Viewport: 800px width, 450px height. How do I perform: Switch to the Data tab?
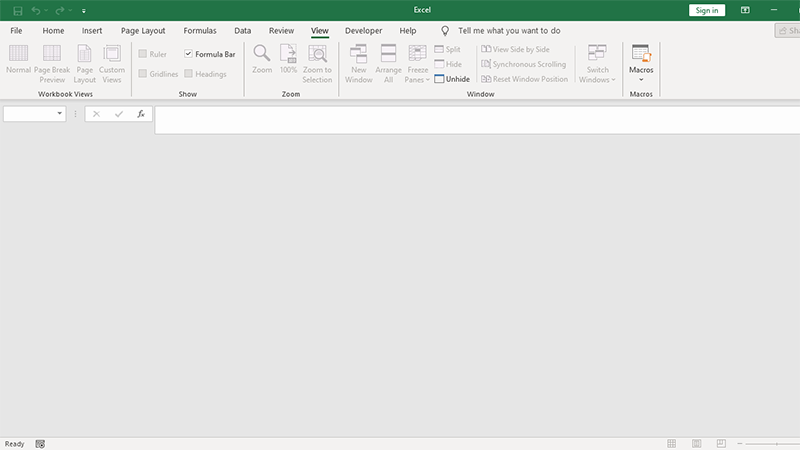pos(242,31)
